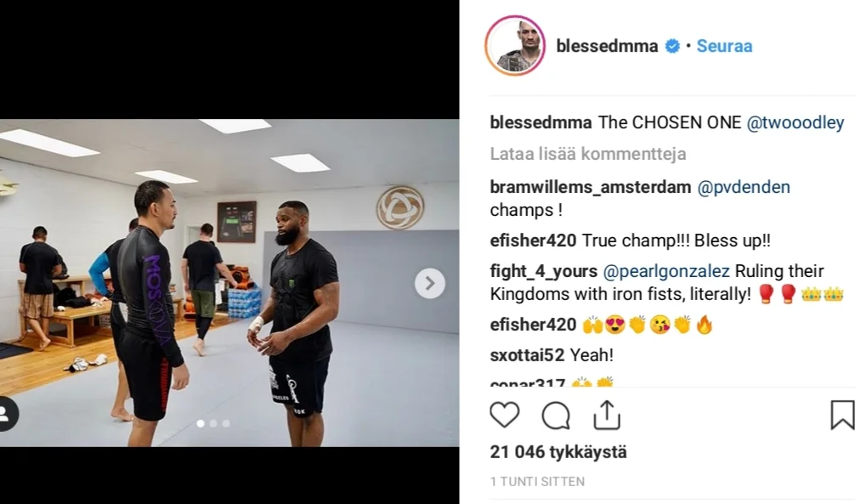Open the @pvdenden mention link

point(744,187)
